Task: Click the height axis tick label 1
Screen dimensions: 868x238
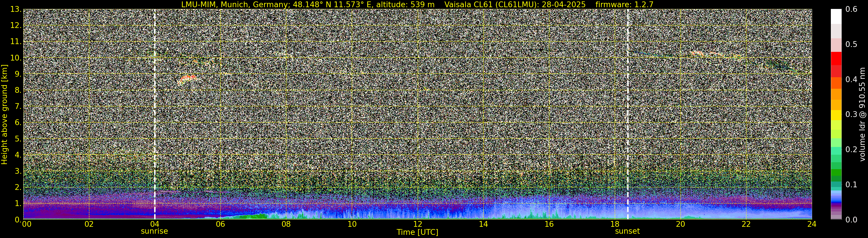Action: coord(18,204)
